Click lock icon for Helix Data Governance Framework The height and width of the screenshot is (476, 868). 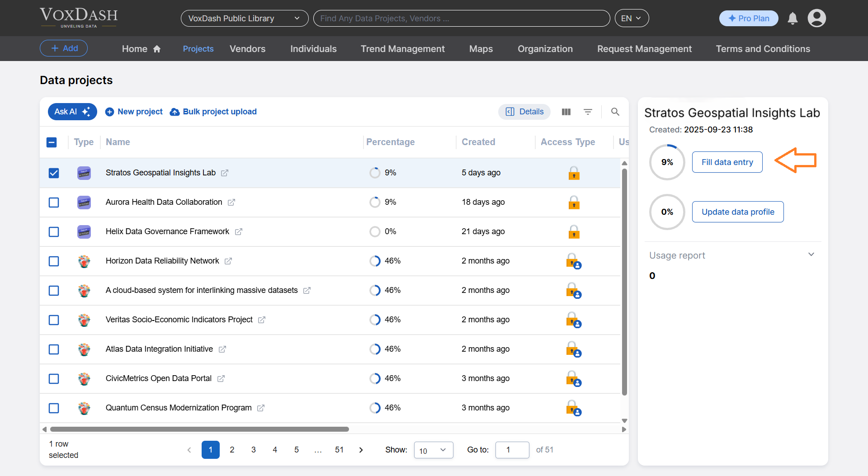coord(574,232)
